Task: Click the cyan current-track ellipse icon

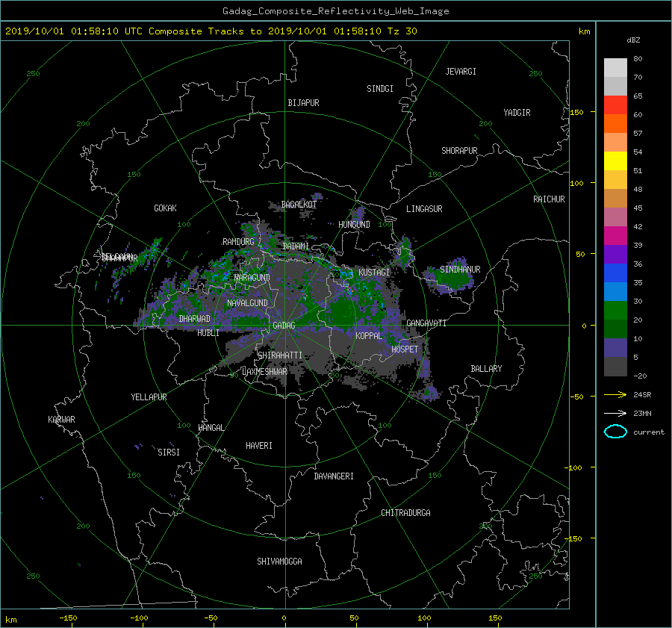Action: pyautogui.click(x=615, y=432)
